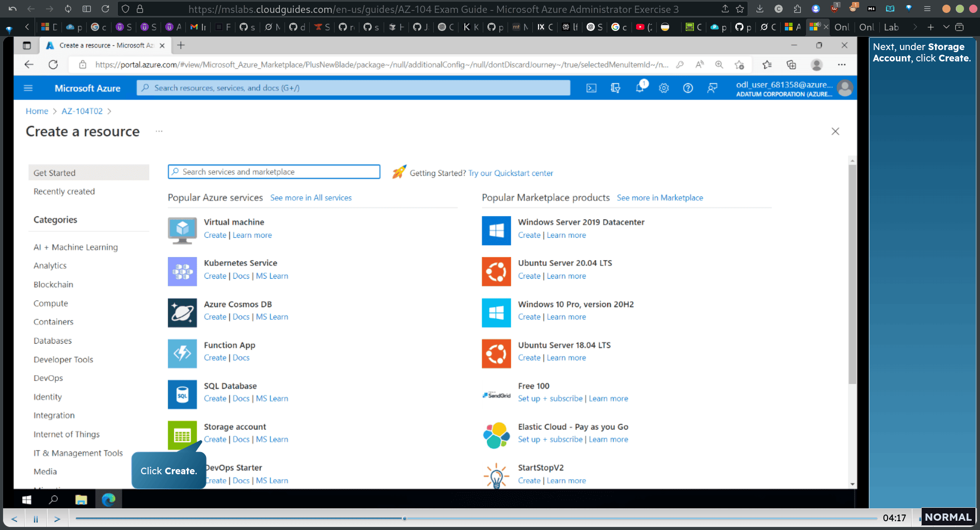Select the Compute category
The width and height of the screenshot is (980, 530).
(51, 303)
